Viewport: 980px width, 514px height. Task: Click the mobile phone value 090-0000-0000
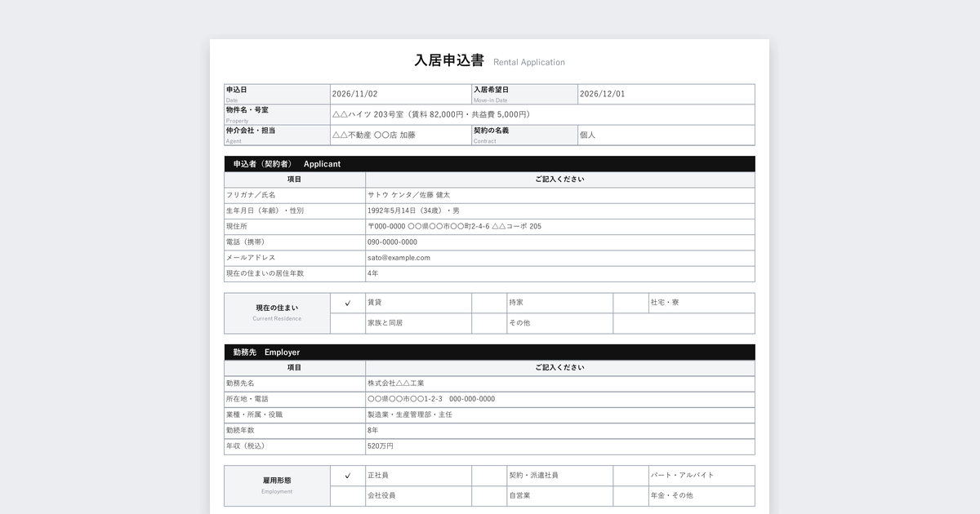pyautogui.click(x=560, y=242)
